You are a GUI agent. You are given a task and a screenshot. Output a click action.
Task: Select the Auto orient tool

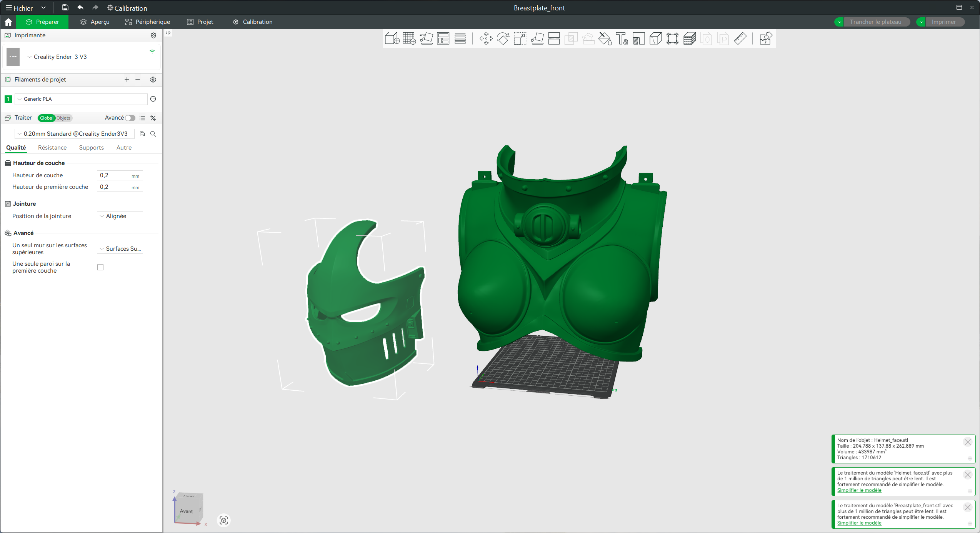click(x=426, y=39)
